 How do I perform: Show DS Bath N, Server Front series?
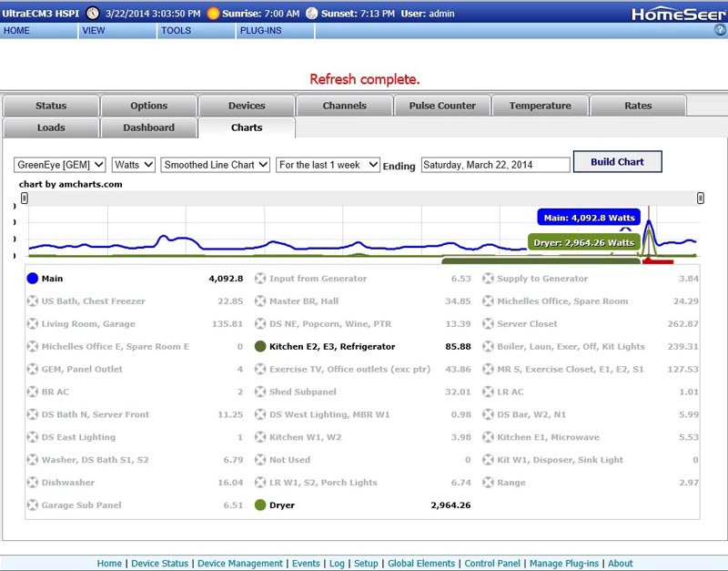click(33, 414)
